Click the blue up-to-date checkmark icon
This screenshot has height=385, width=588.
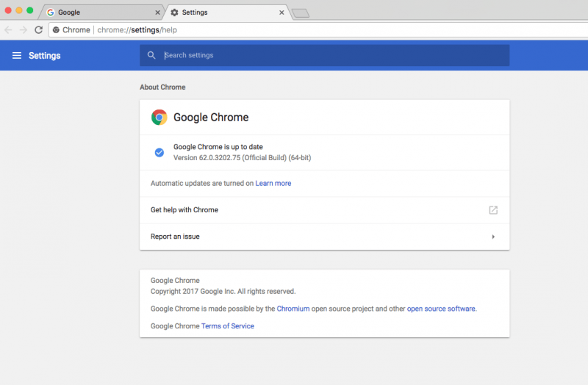click(159, 153)
